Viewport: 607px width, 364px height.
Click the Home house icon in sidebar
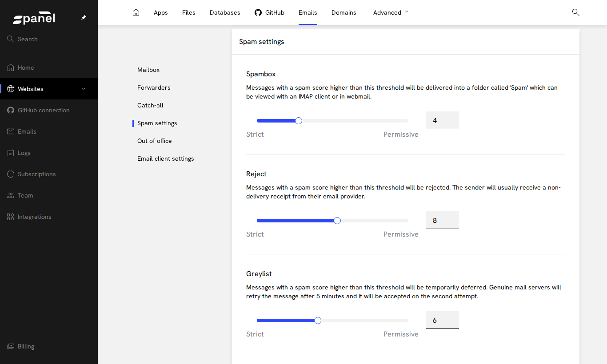click(11, 67)
